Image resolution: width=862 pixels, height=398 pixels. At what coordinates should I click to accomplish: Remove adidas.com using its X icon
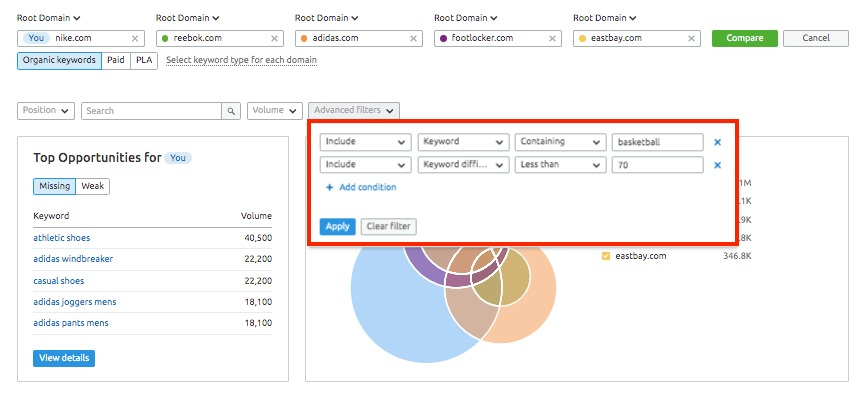tap(413, 38)
